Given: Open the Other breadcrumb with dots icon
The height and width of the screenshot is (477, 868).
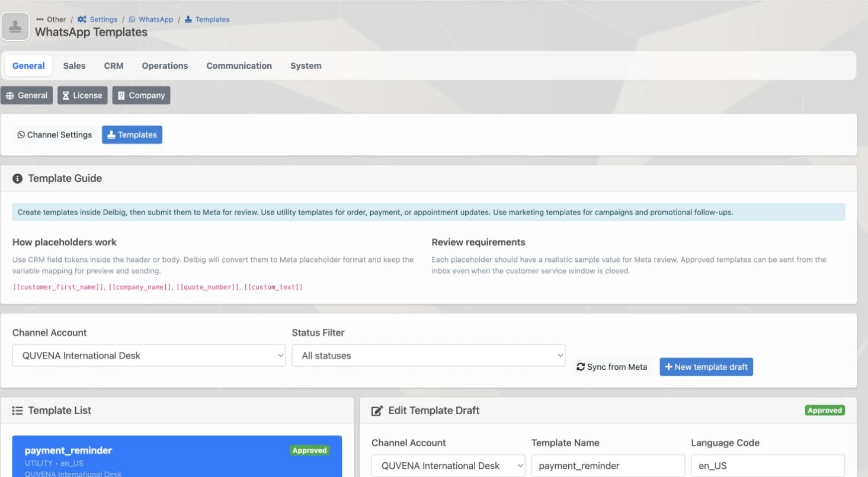Looking at the screenshot, I should (x=51, y=20).
